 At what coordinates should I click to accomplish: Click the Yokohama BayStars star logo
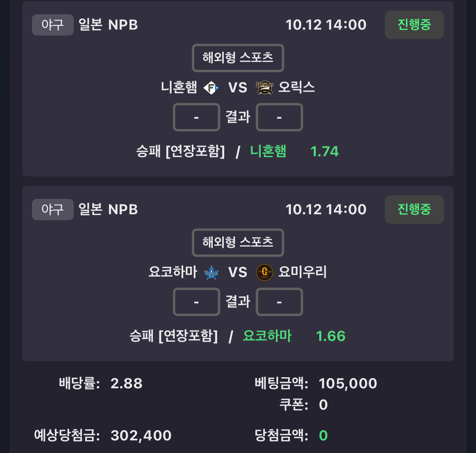point(211,272)
